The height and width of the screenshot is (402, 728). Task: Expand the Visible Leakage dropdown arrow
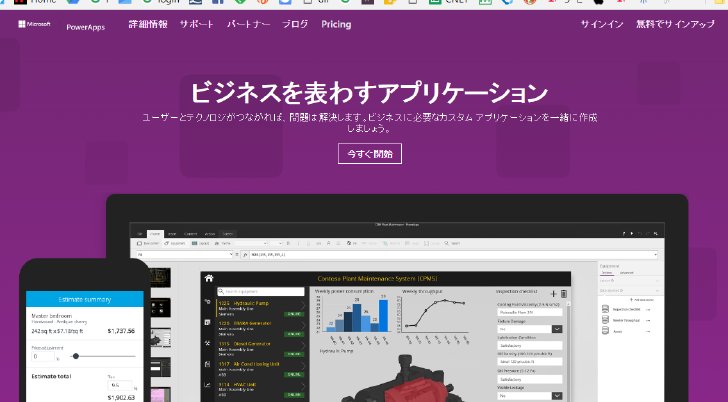pyautogui.click(x=557, y=396)
